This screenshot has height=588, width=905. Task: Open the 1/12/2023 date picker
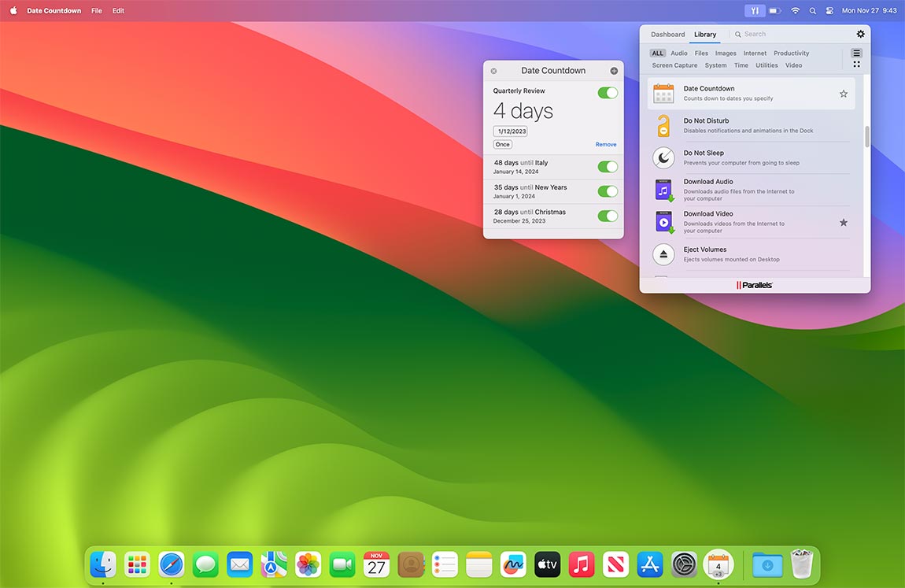pyautogui.click(x=511, y=131)
